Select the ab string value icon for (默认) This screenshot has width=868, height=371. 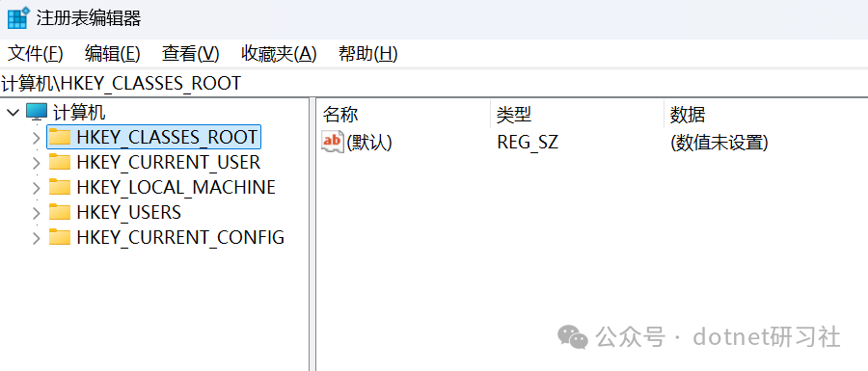[333, 142]
